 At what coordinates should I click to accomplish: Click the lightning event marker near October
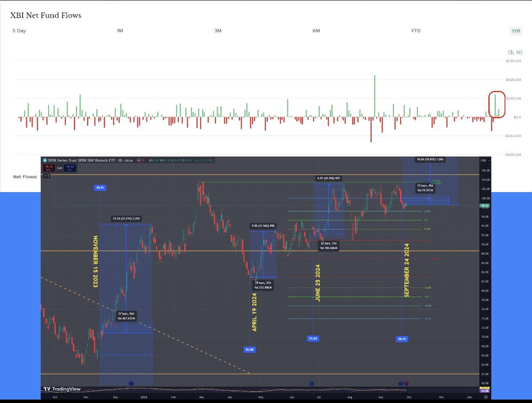tap(406, 383)
